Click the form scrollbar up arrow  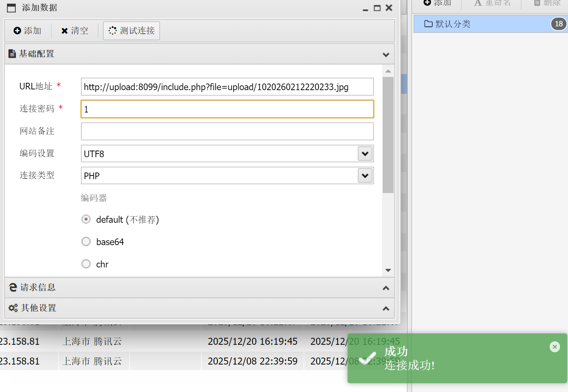[x=388, y=71]
